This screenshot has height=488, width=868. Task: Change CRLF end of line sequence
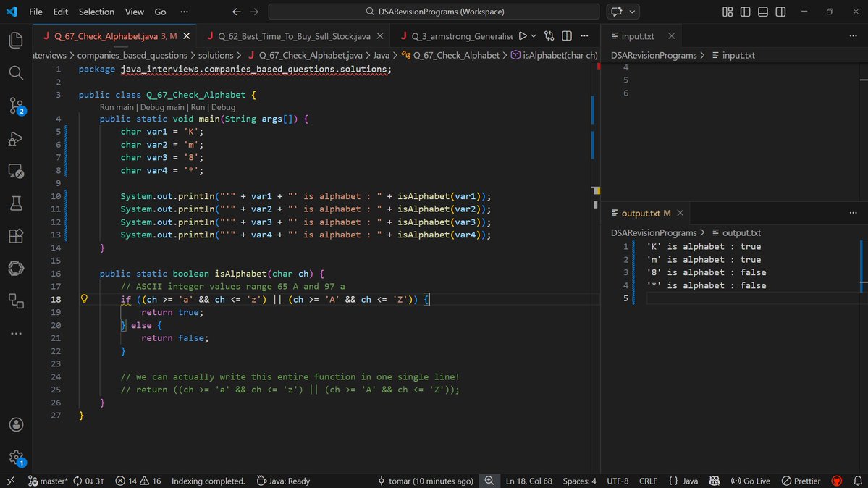click(x=648, y=481)
